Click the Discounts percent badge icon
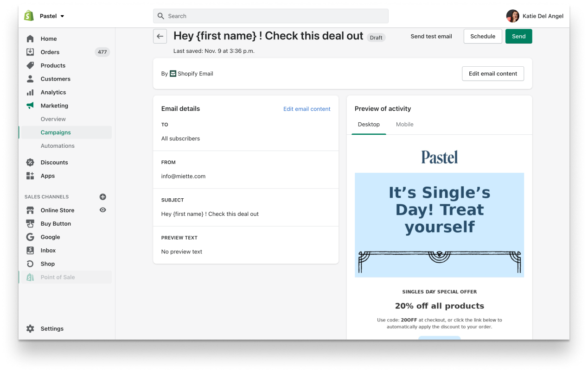 click(x=30, y=163)
